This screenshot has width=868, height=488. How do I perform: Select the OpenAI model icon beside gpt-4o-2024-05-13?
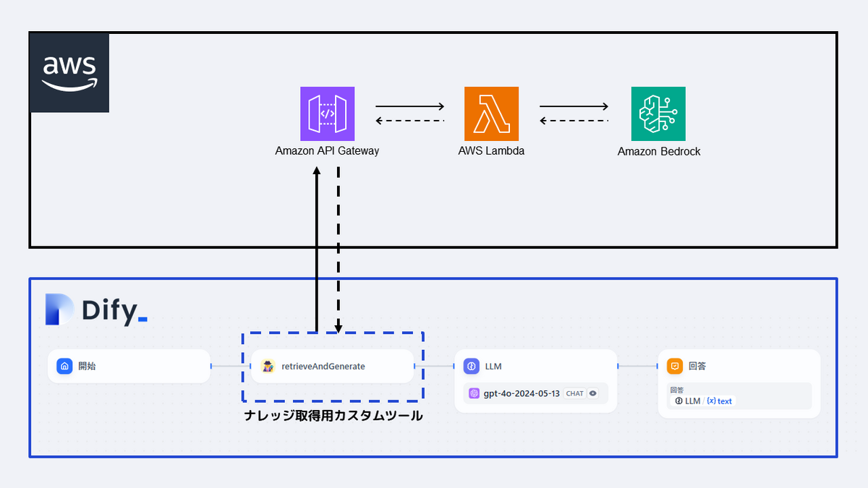click(x=474, y=393)
